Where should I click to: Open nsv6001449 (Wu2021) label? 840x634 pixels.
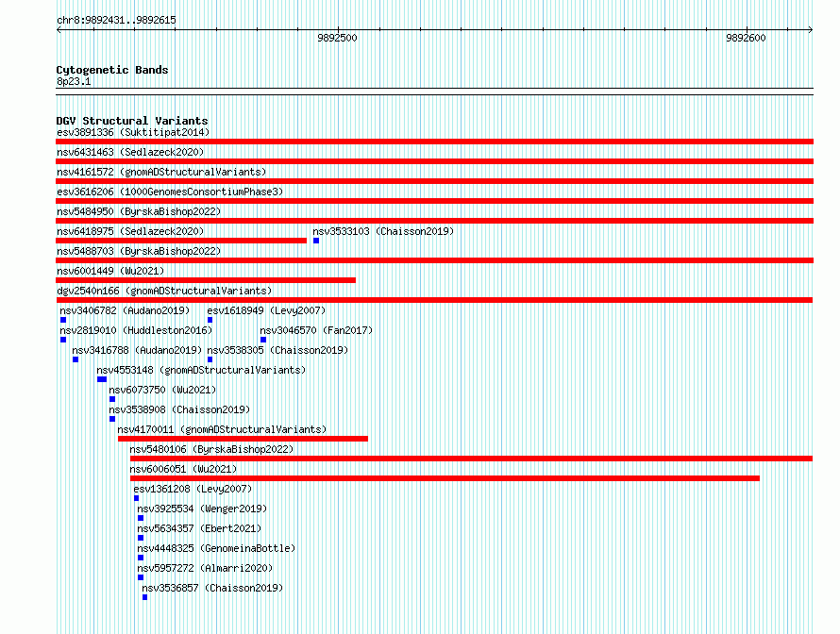[110, 271]
